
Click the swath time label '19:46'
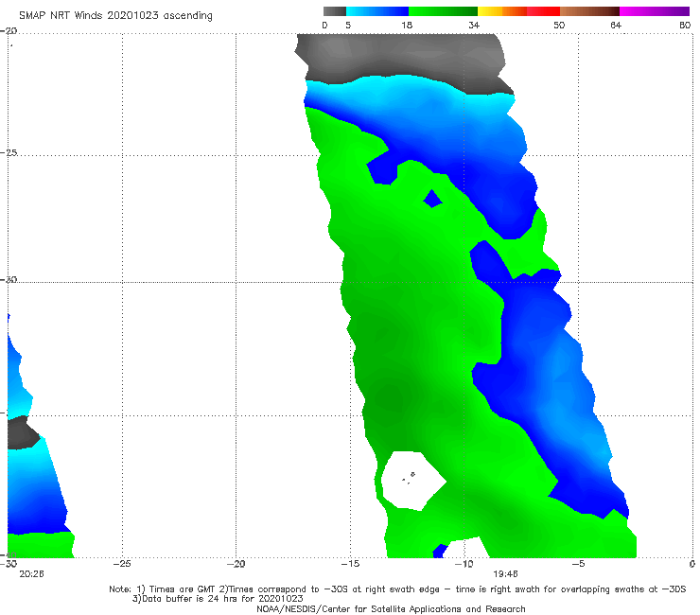click(505, 574)
